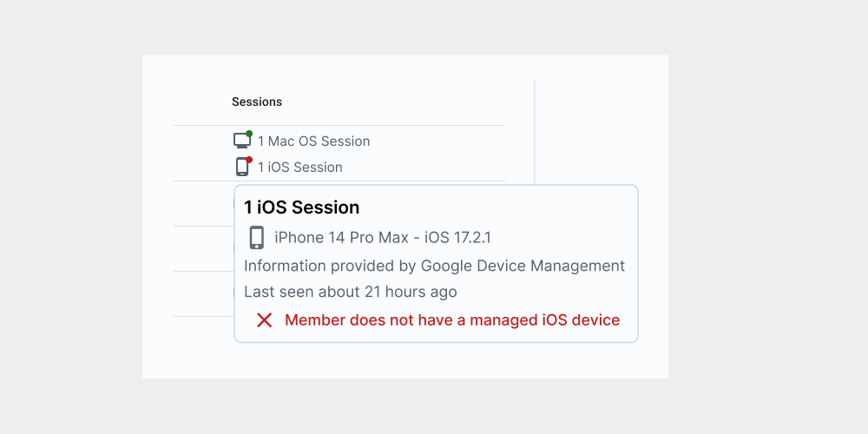Open the 1 iOS Session list entry
This screenshot has width=868, height=434.
(299, 168)
